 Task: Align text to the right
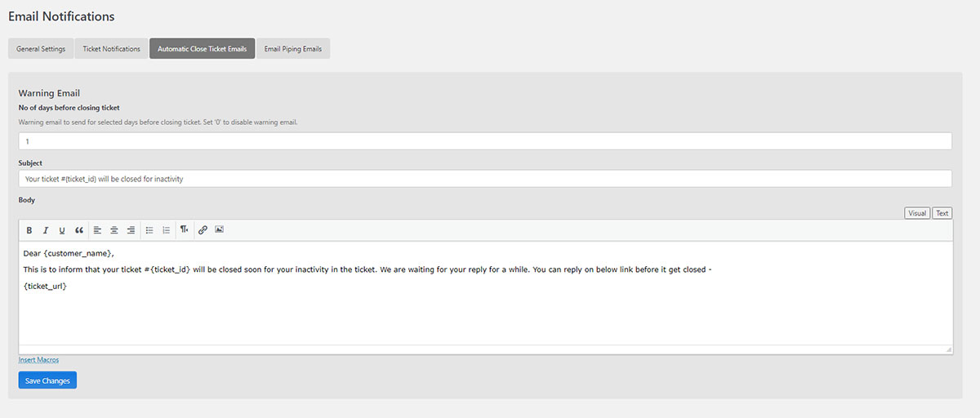(x=131, y=230)
